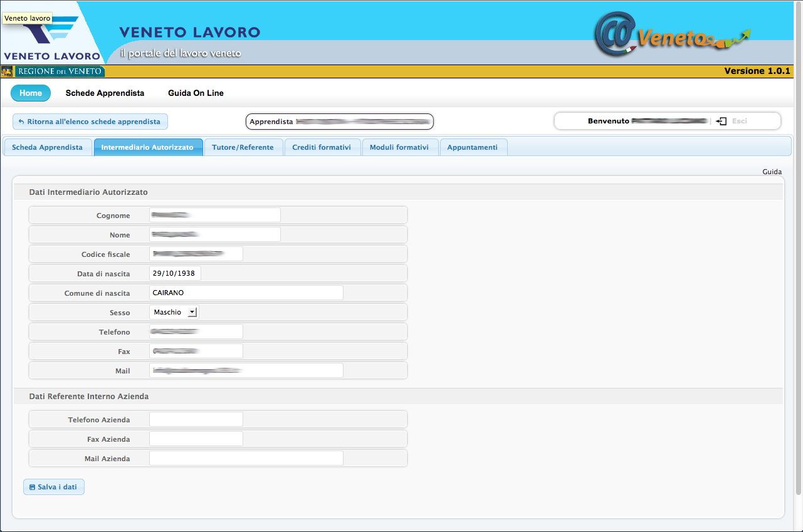This screenshot has width=803, height=532.
Task: Click the Esci logout icon
Action: tap(721, 121)
